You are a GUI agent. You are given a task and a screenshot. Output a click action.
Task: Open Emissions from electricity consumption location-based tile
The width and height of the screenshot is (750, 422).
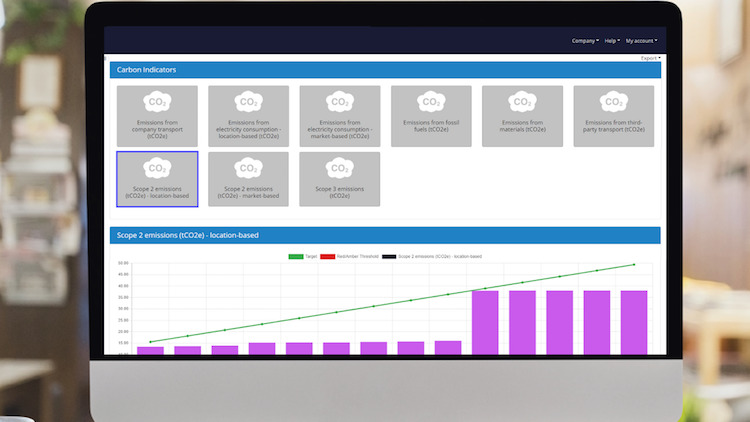click(248, 113)
